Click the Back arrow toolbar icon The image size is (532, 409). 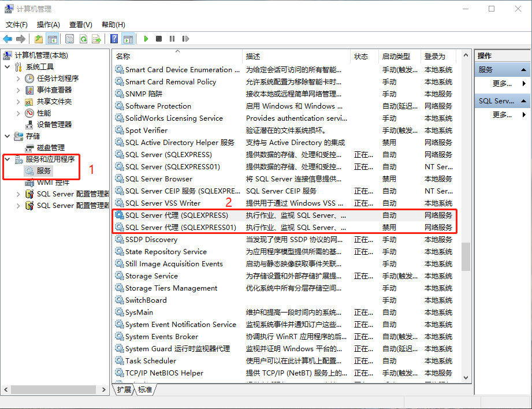pyautogui.click(x=8, y=39)
